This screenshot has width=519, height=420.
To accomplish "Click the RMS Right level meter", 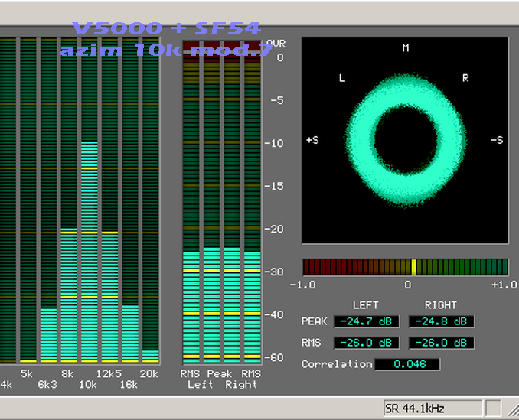I will click(x=253, y=306).
